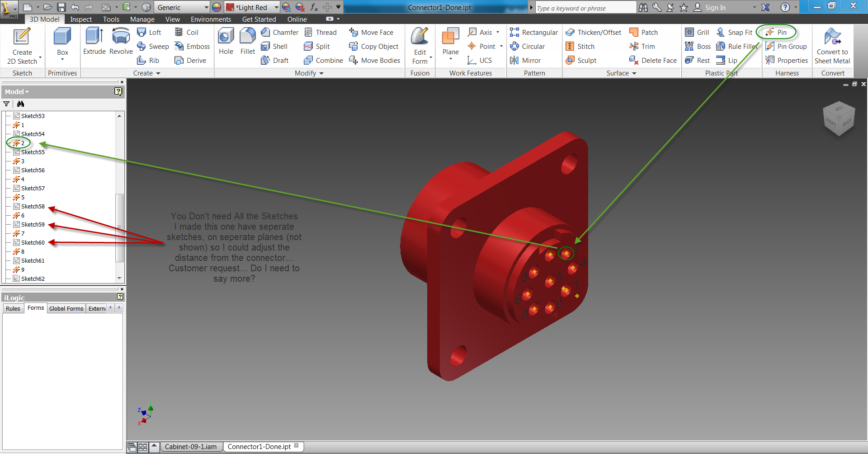Screen dimensions: 868x454
Task: Select Sketch59 in the model browser
Action: pyautogui.click(x=32, y=224)
